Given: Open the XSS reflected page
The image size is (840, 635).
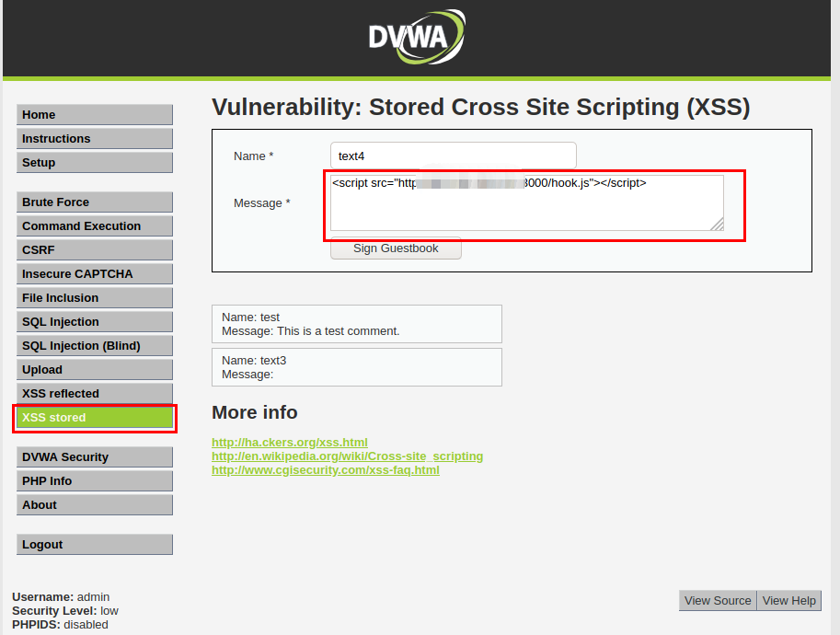Looking at the screenshot, I should point(94,393).
